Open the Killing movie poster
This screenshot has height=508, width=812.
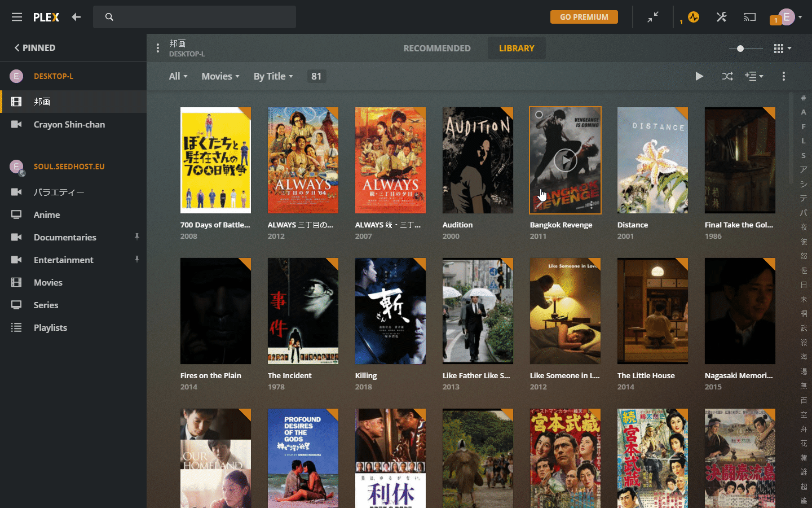(390, 311)
